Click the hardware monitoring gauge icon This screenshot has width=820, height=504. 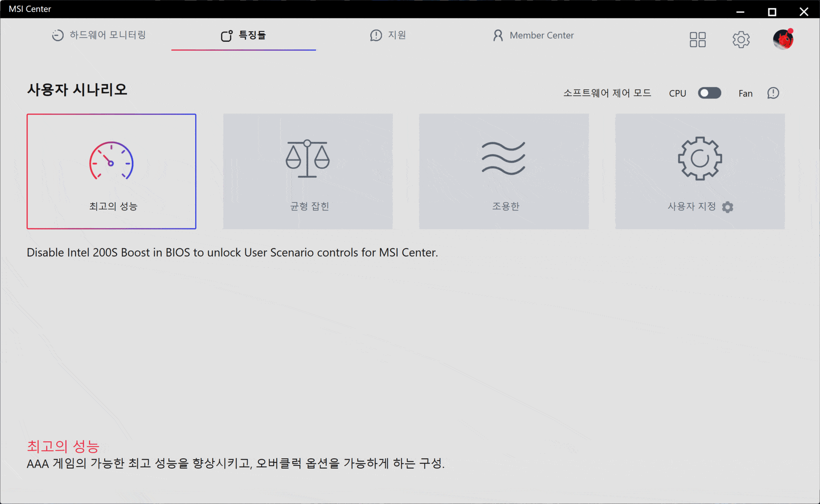(x=58, y=35)
